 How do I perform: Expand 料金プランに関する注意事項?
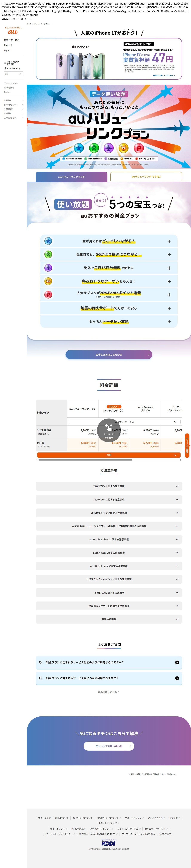pos(109,486)
